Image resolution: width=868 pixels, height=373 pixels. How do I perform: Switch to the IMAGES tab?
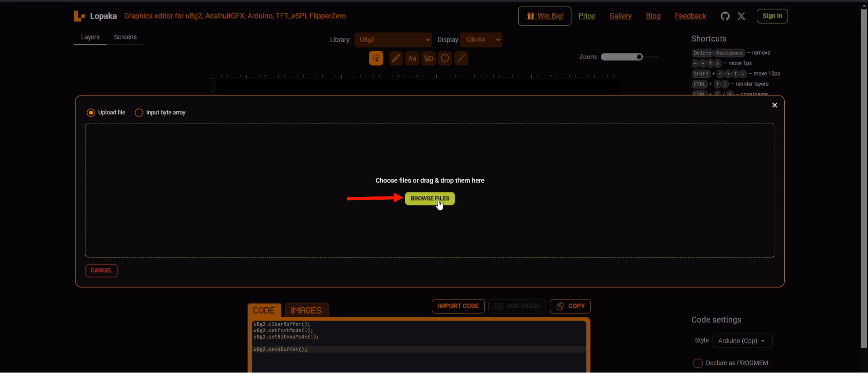tap(306, 311)
